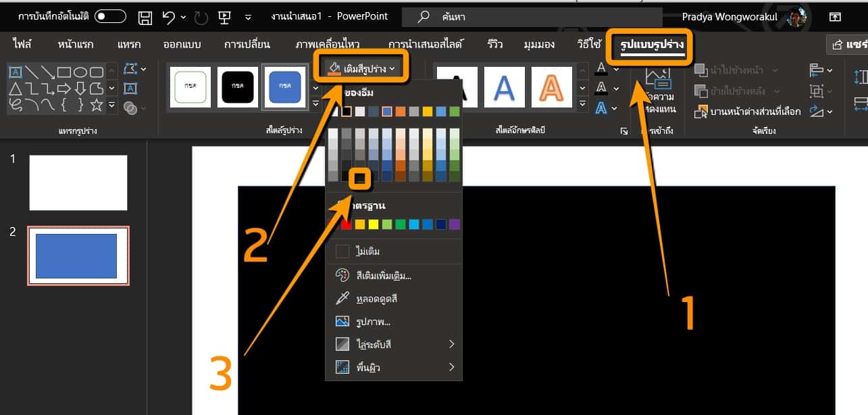Select the Oval shape in shapes gallery
This screenshot has width=868, height=415.
tap(80, 72)
